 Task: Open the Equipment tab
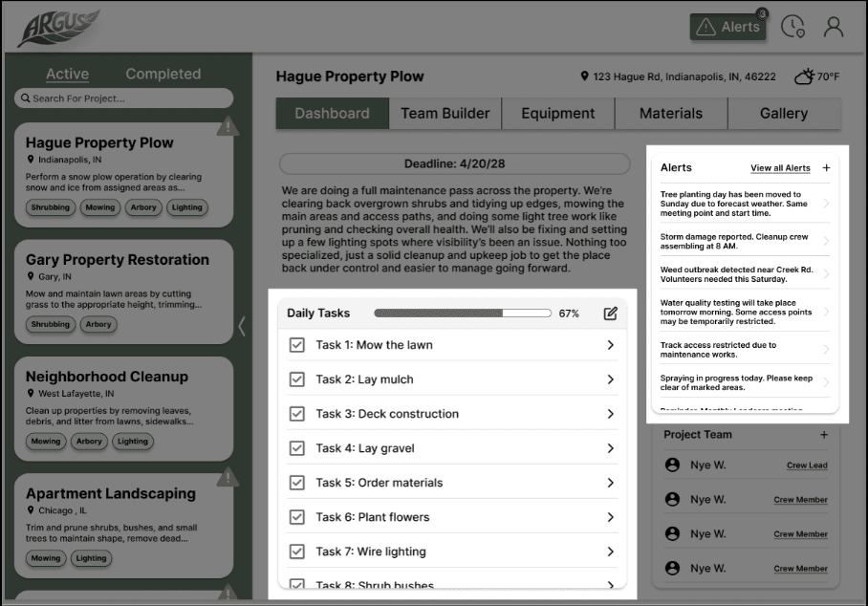click(x=558, y=114)
